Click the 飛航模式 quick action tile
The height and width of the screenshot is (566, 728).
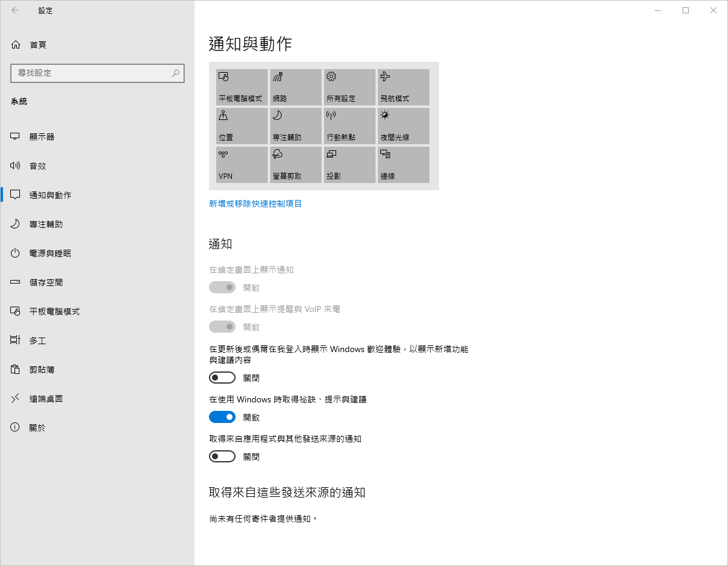click(403, 87)
